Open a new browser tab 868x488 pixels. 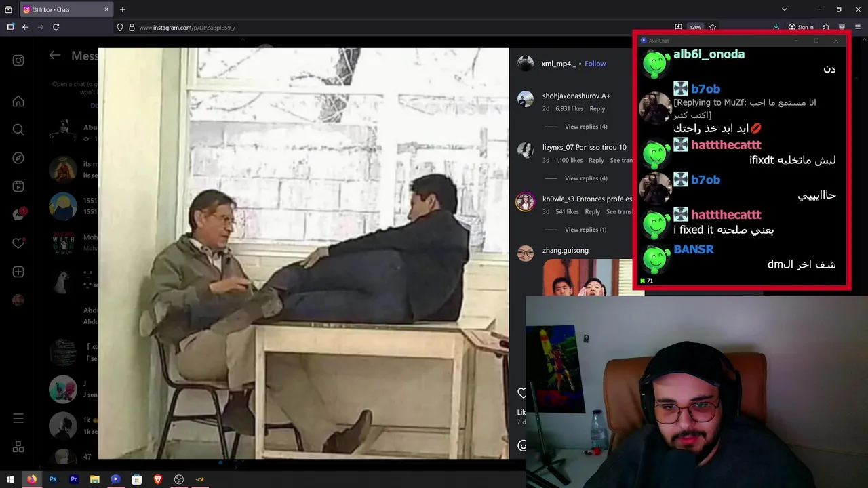pos(123,9)
